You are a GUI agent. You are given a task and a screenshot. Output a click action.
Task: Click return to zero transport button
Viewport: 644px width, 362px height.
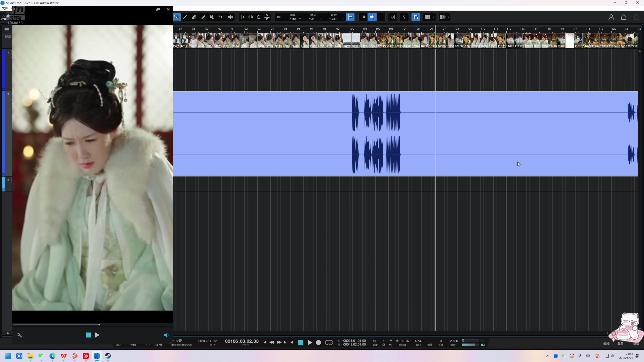tap(292, 342)
